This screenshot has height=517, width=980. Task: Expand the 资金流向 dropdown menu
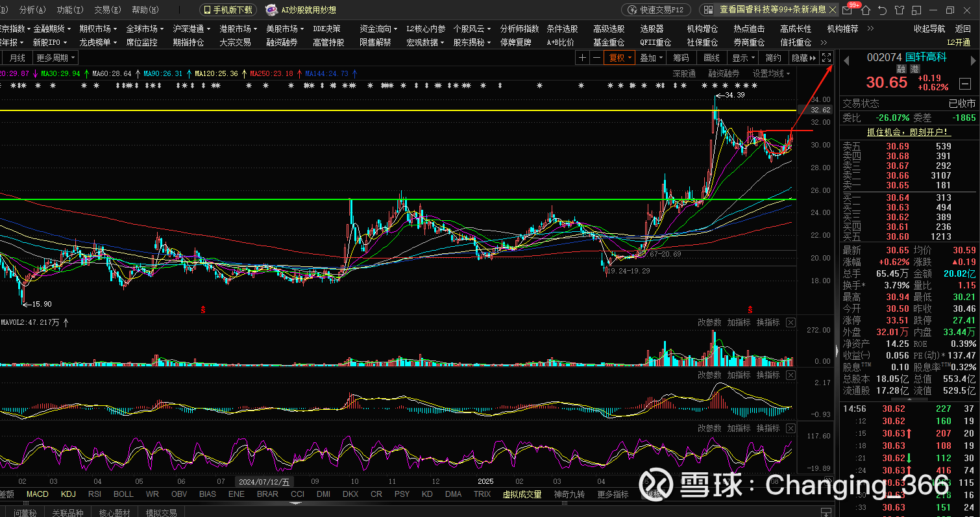pyautogui.click(x=379, y=29)
